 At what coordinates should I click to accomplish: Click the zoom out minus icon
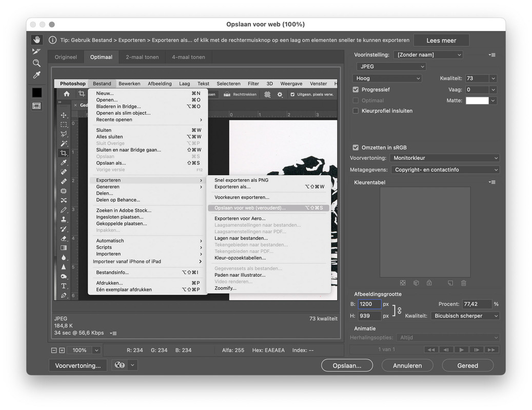(54, 351)
